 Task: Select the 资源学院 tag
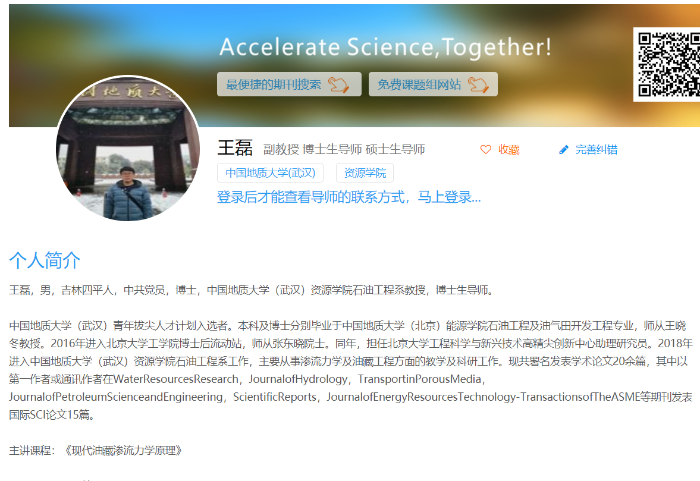[x=365, y=173]
